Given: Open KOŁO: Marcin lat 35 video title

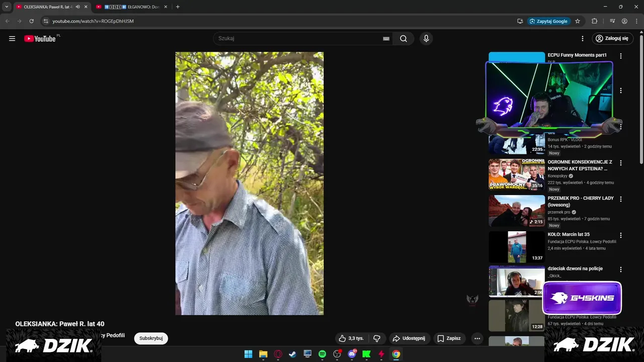Looking at the screenshot, I should (569, 234).
